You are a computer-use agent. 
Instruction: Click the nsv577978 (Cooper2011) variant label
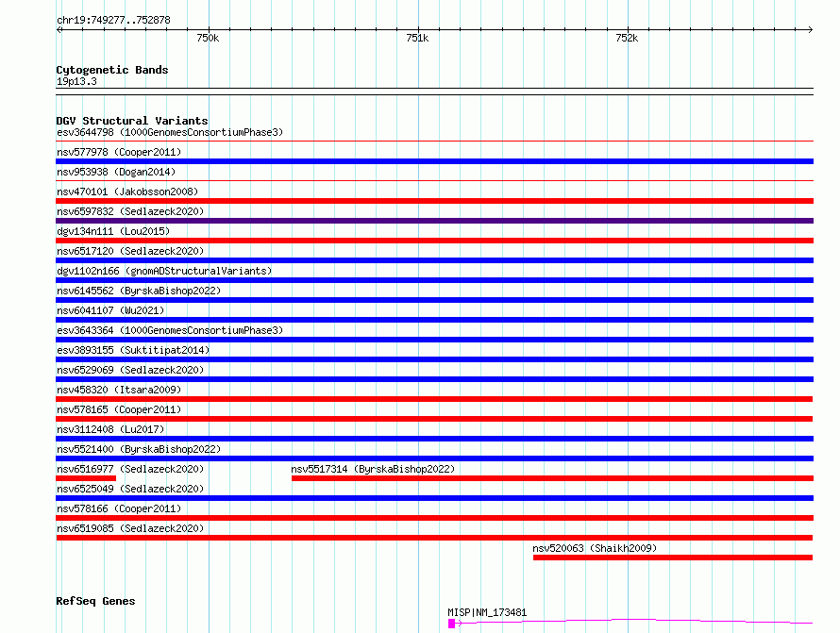(119, 152)
